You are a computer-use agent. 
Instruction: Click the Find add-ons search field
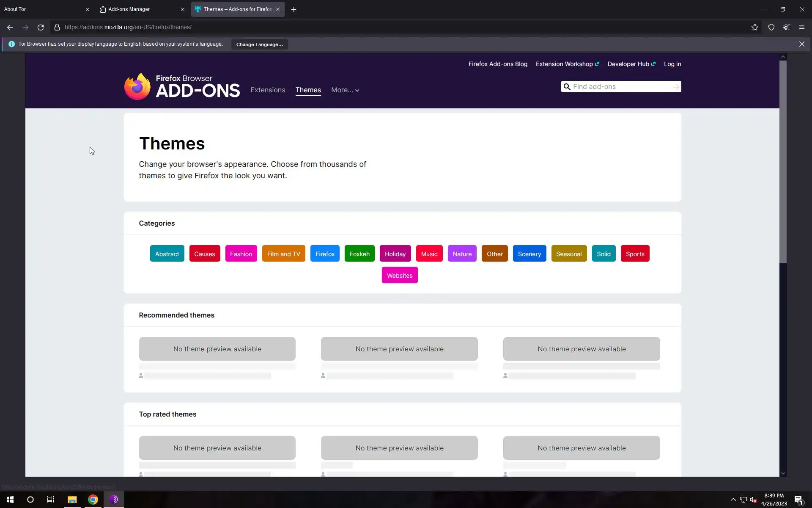click(620, 87)
